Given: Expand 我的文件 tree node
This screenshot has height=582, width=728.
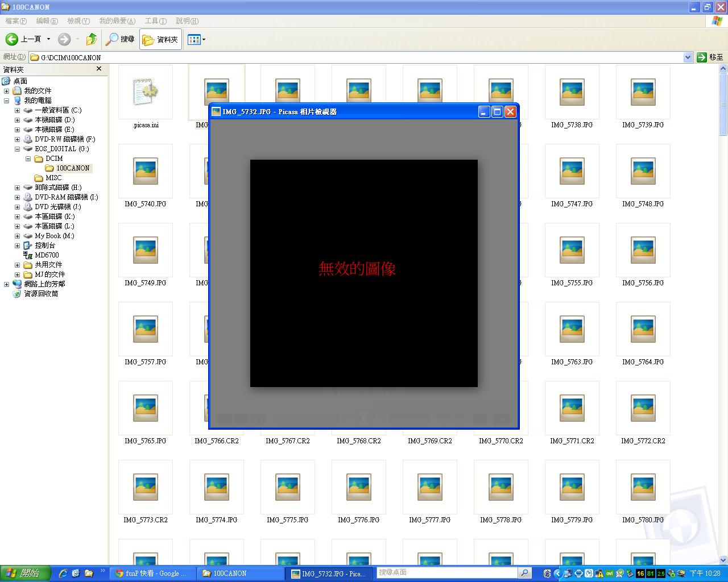Looking at the screenshot, I should tap(7, 91).
